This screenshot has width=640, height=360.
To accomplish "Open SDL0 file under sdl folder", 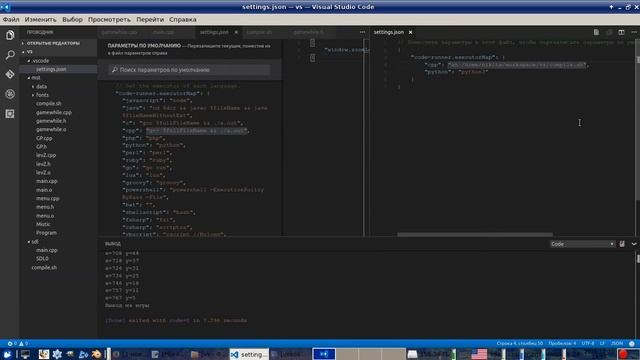I will point(42,259).
